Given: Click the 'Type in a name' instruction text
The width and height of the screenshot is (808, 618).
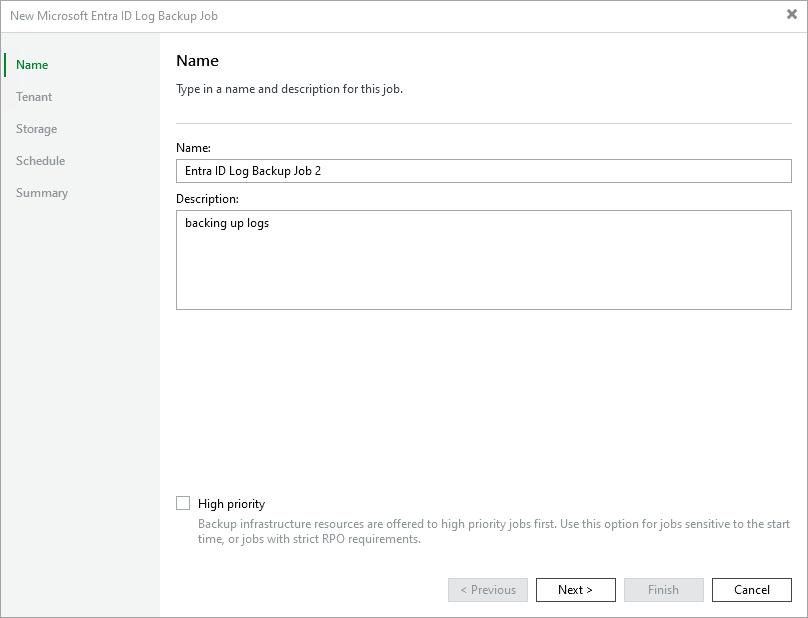Looking at the screenshot, I should click(x=289, y=89).
